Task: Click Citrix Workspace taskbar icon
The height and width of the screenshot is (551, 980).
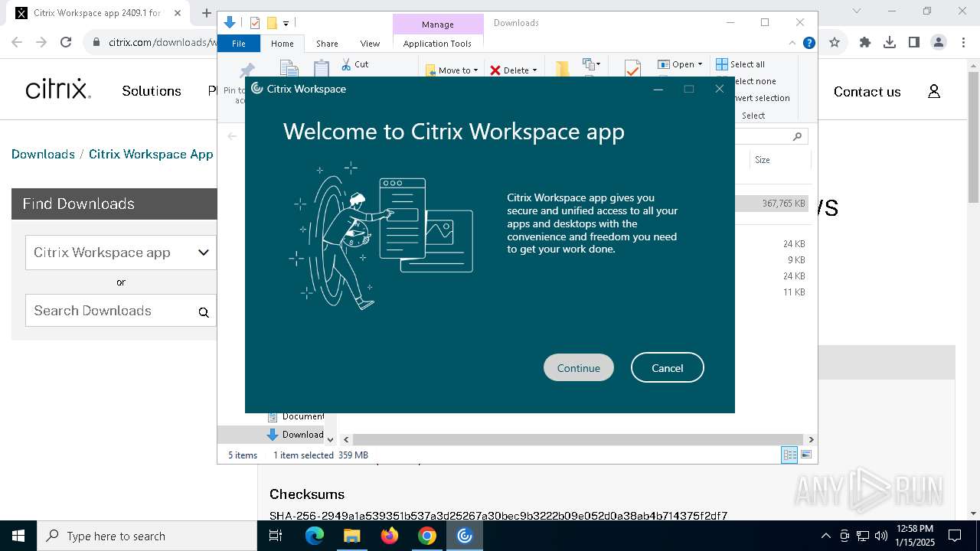Action: pos(465,536)
